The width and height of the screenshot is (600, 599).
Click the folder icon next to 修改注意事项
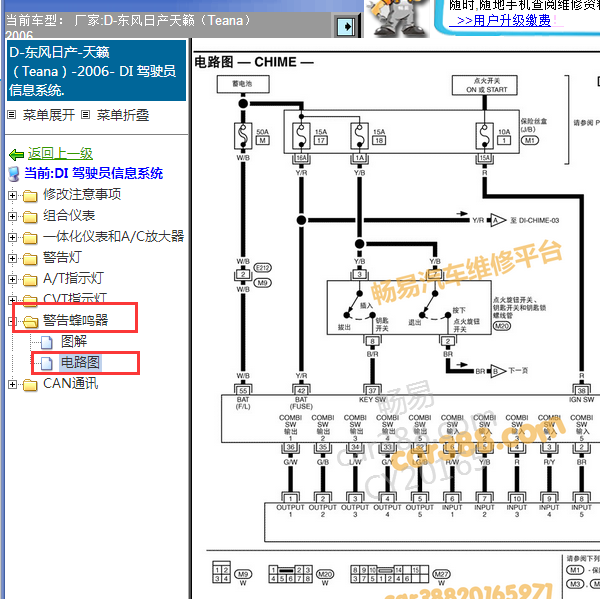pos(30,196)
